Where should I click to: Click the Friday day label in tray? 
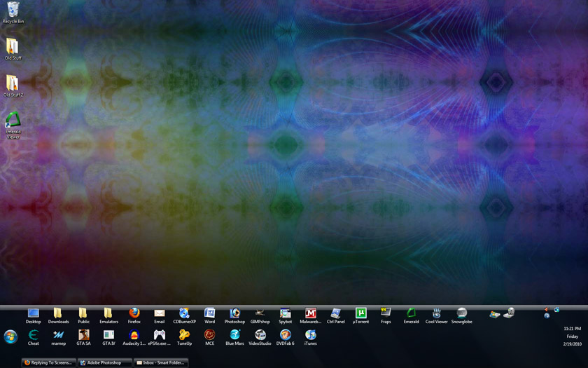573,336
